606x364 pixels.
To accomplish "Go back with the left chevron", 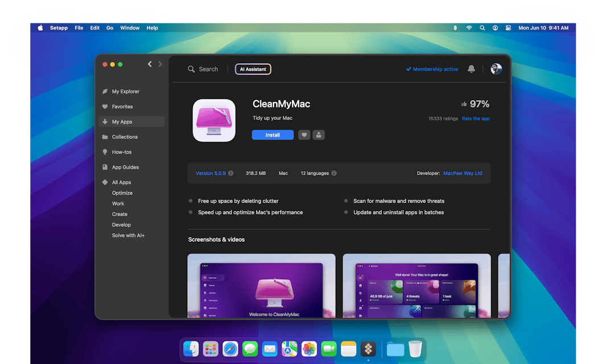I will (x=150, y=64).
